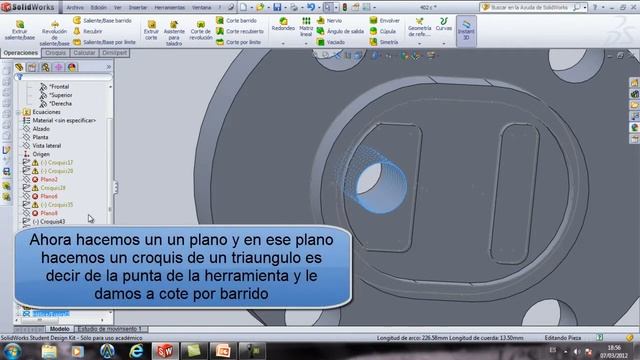Select the Modelo bottom tab
This screenshot has height=360, width=640.
pos(60,329)
